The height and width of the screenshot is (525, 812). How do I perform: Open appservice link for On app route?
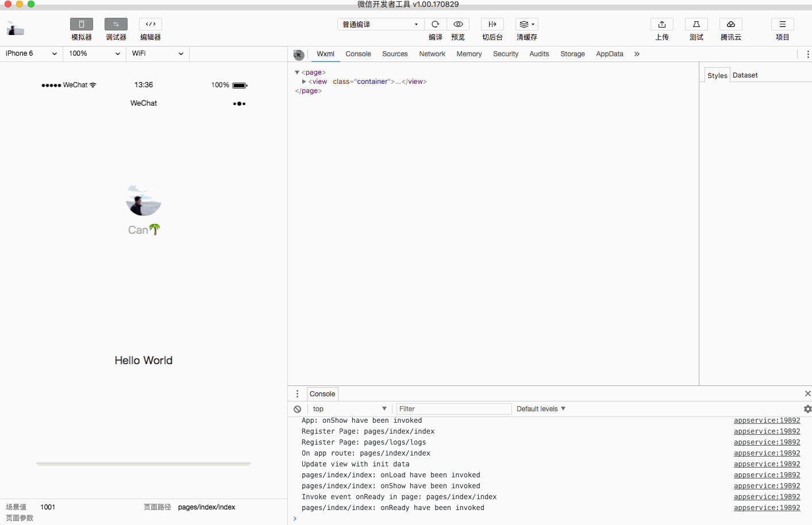pyautogui.click(x=767, y=453)
